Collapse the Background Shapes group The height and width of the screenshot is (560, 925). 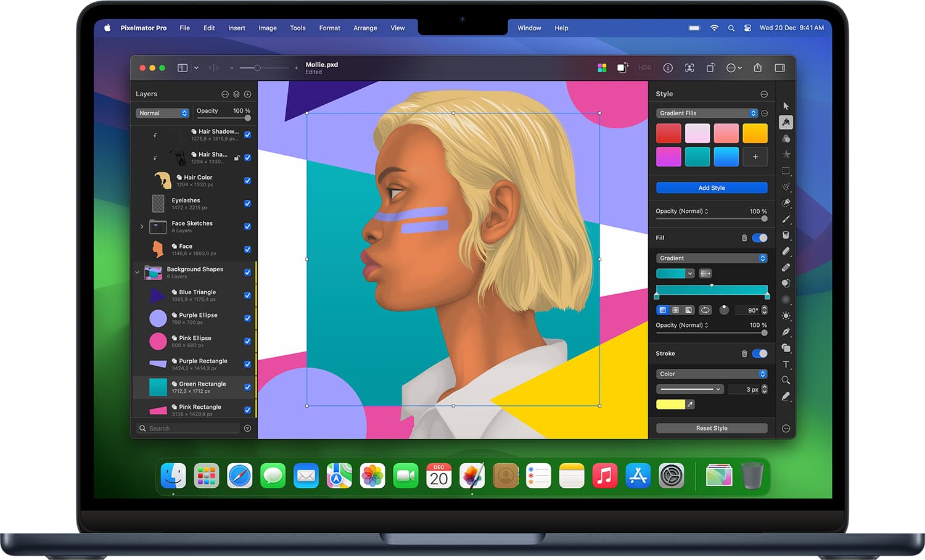point(137,273)
